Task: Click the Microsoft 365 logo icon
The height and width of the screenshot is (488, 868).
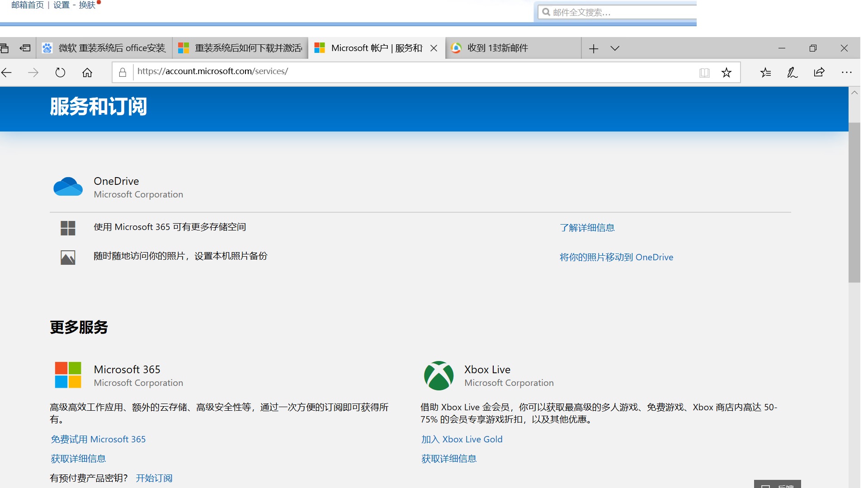Action: 68,375
